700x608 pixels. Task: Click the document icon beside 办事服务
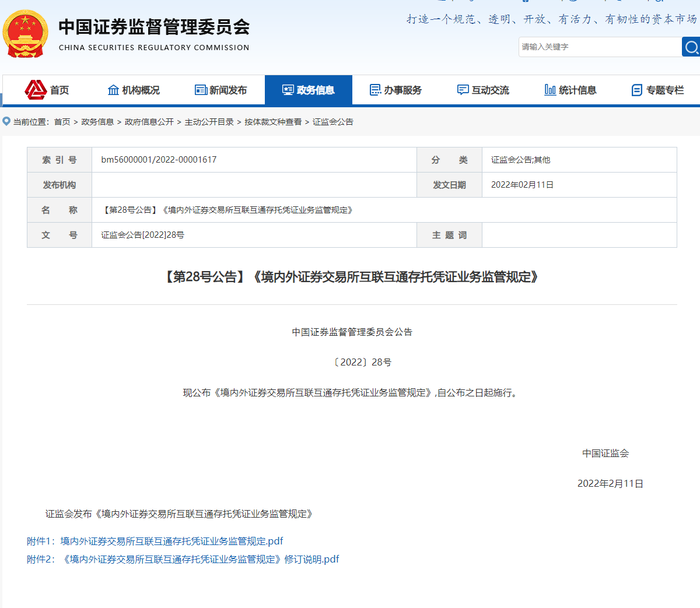[375, 90]
